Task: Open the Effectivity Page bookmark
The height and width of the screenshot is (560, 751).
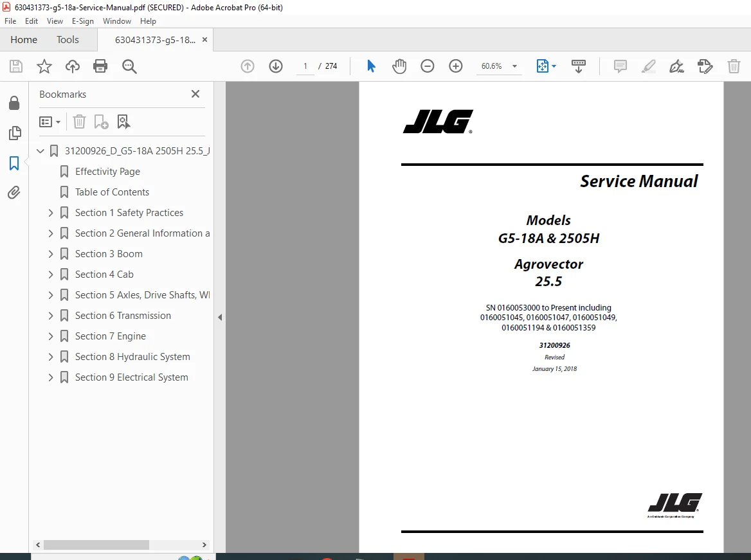Action: click(x=107, y=172)
